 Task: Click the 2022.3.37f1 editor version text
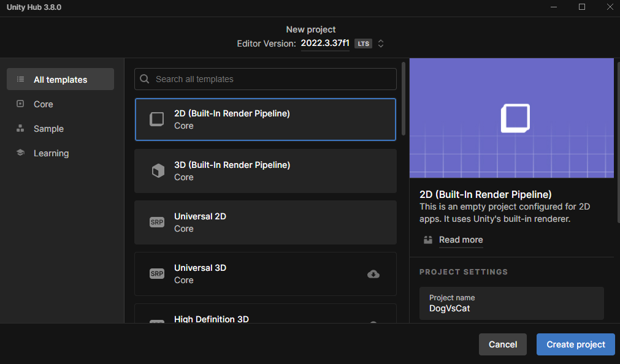325,43
